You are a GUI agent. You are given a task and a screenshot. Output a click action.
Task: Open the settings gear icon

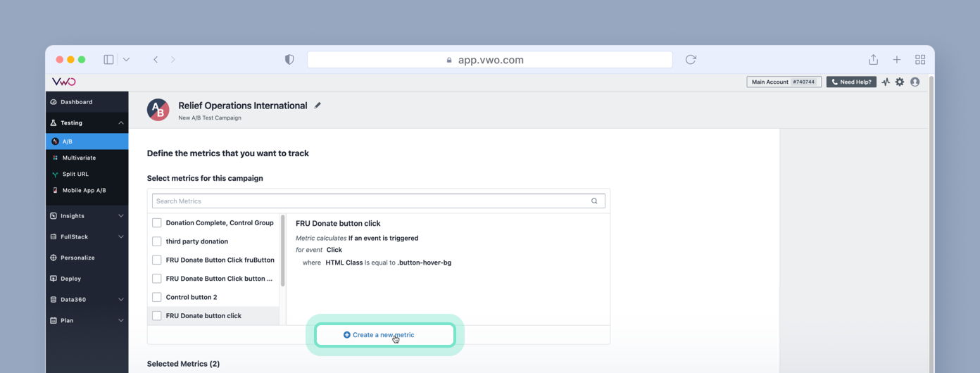pyautogui.click(x=900, y=82)
